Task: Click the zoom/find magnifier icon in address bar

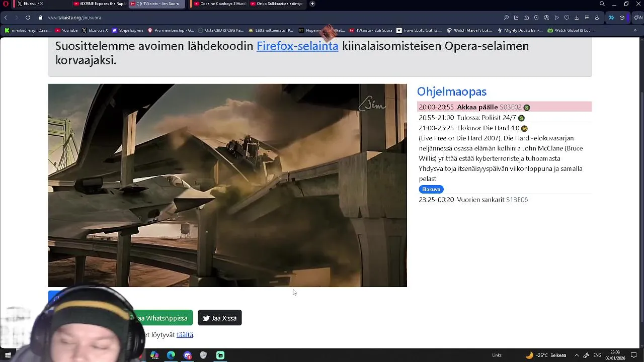Action: 506,18
